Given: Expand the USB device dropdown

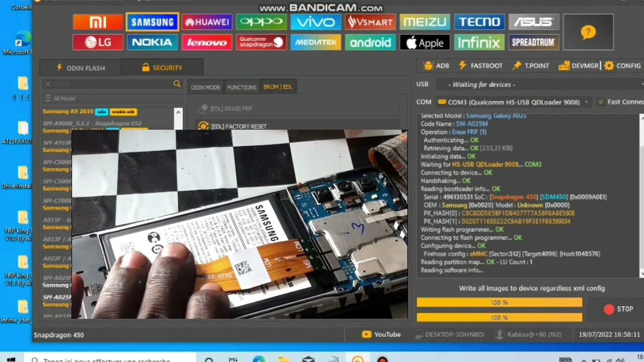Looking at the screenshot, I should point(539,84).
